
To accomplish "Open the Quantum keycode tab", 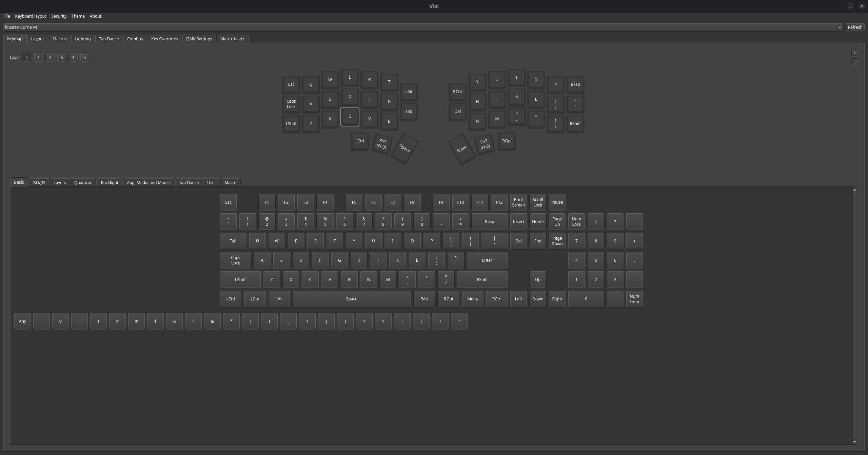I will (x=83, y=182).
